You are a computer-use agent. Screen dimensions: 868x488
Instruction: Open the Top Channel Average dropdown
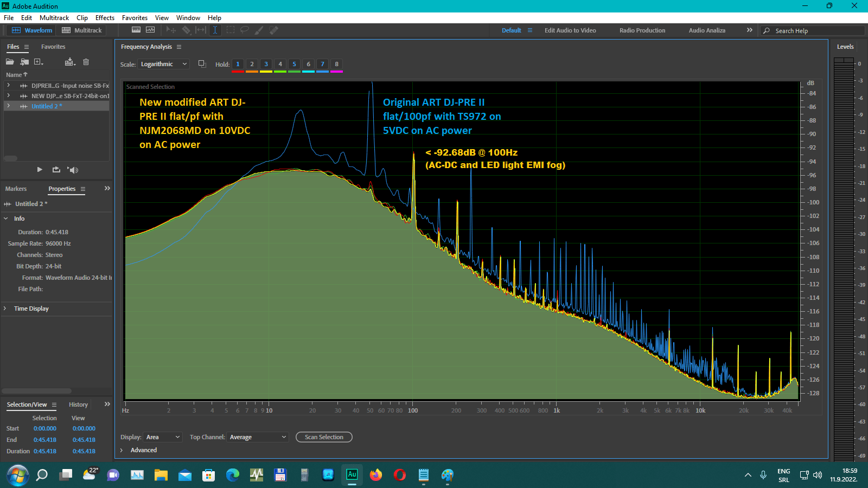tap(258, 437)
